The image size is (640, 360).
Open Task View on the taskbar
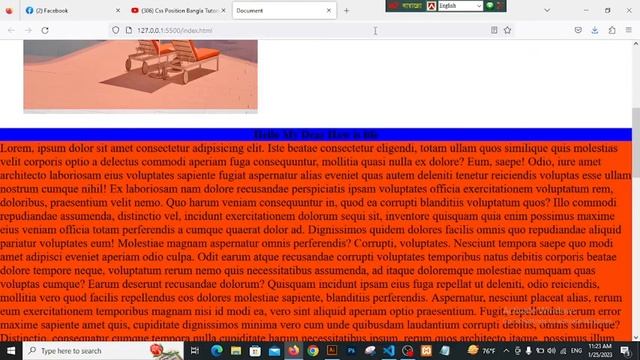coord(195,351)
